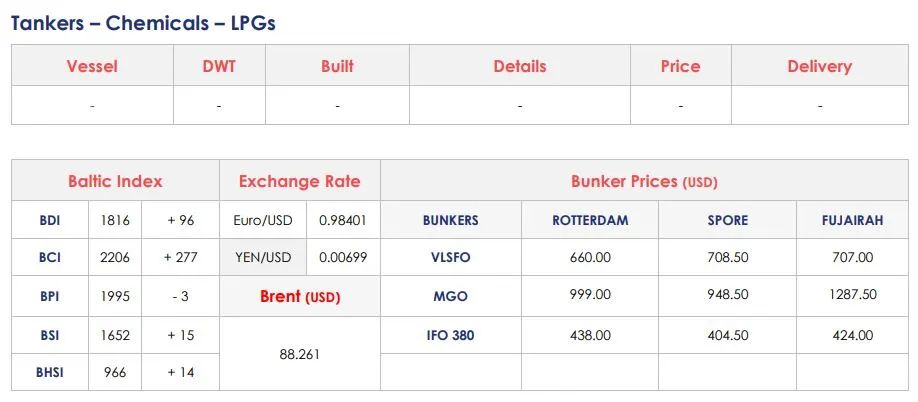Select the BDI index row label

click(x=50, y=221)
